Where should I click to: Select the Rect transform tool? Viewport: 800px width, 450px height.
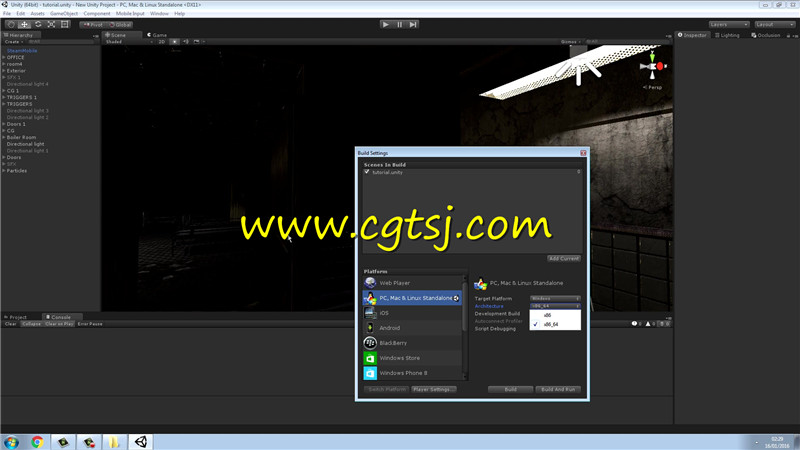tap(64, 24)
